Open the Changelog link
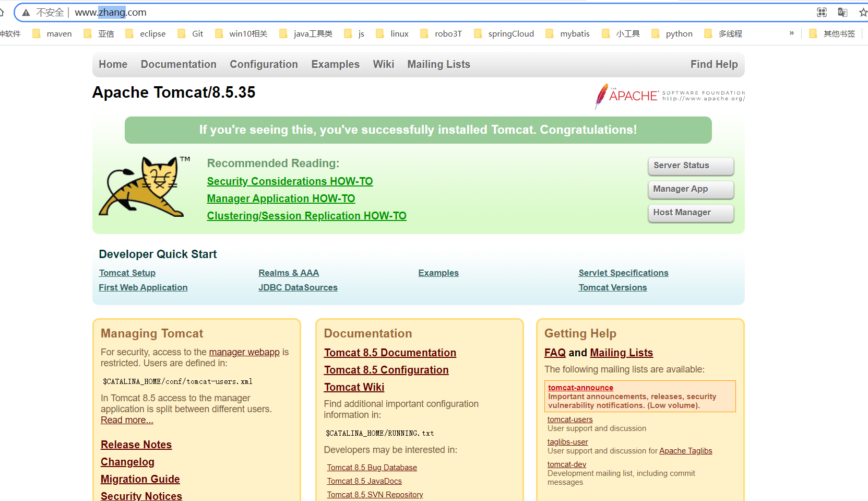Screen dimensions: 868x501 pos(127,462)
